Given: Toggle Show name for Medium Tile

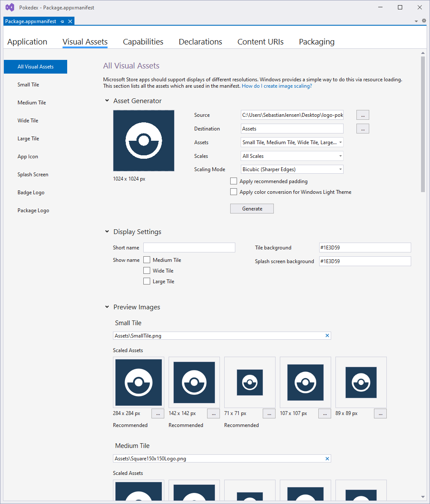Looking at the screenshot, I should [147, 260].
